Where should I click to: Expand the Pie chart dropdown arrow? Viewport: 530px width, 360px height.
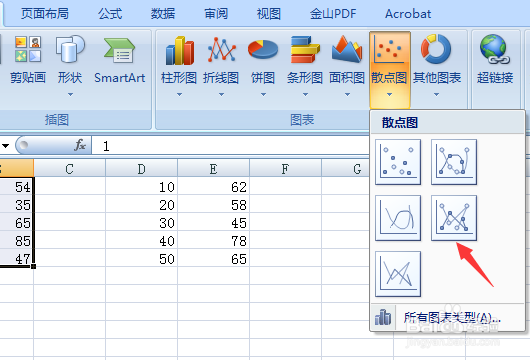[263, 95]
